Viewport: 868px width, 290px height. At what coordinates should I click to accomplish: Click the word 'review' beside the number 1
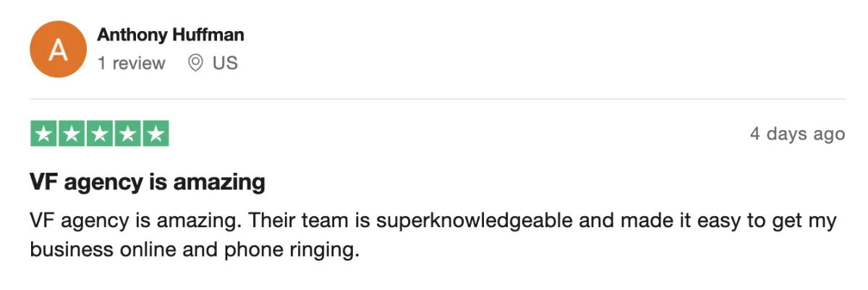[139, 64]
